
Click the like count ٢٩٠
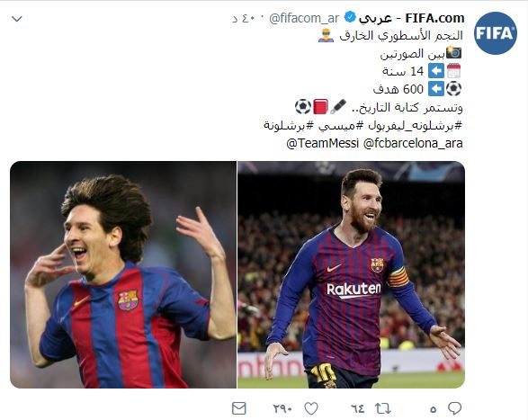282,409
